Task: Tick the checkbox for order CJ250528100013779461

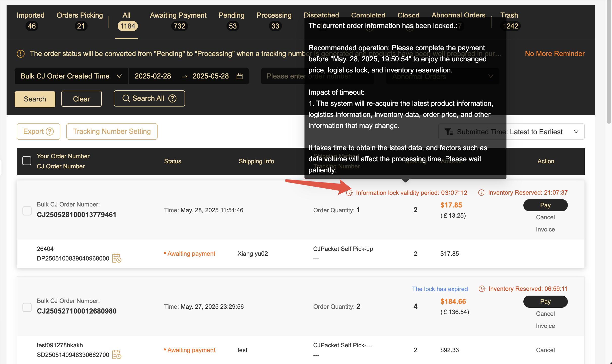Action: [27, 211]
